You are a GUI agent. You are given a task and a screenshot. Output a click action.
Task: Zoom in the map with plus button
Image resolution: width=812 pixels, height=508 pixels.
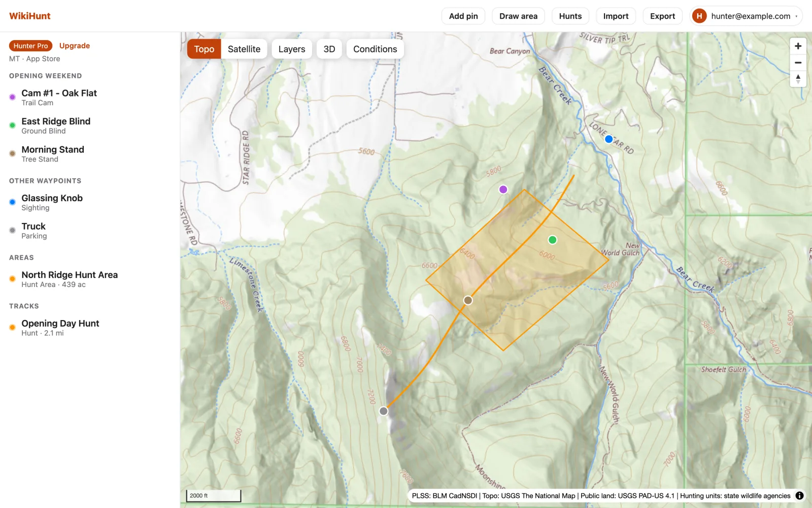pos(798,46)
